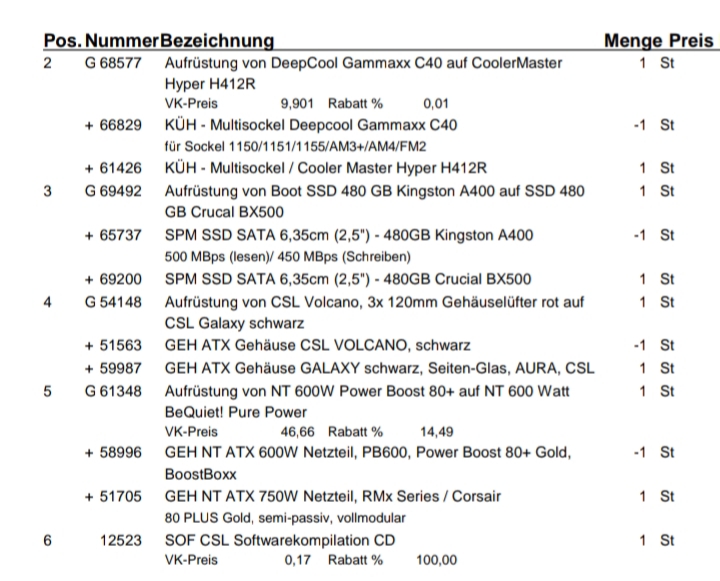Click the 'Bezeichnung' column header
Image resolution: width=720 pixels, height=581 pixels.
click(x=217, y=40)
